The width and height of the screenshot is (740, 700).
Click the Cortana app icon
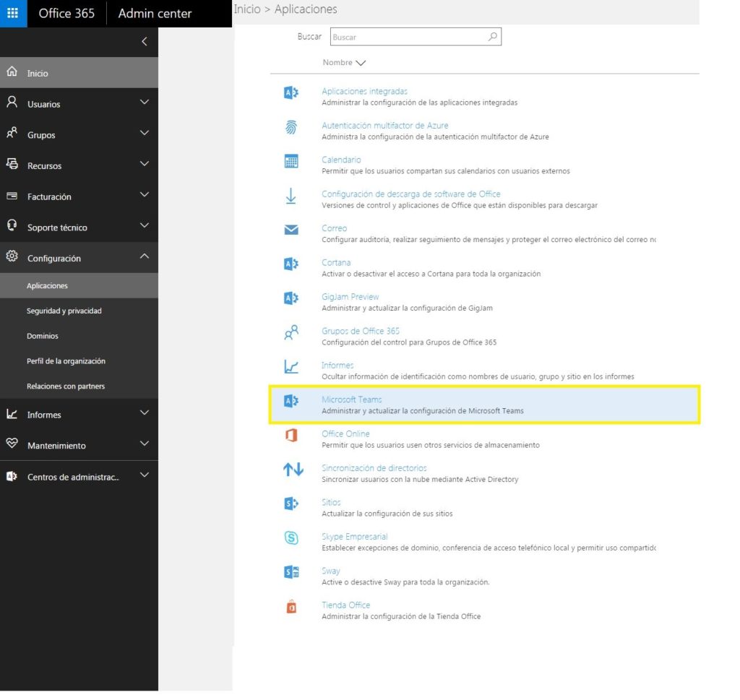click(291, 264)
